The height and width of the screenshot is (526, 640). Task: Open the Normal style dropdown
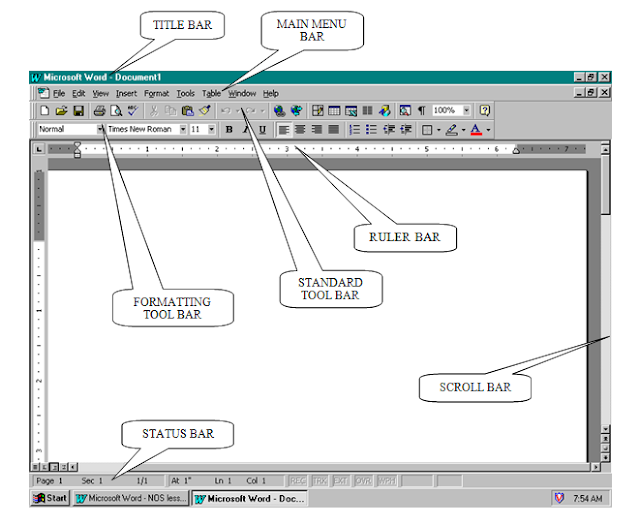(x=100, y=129)
